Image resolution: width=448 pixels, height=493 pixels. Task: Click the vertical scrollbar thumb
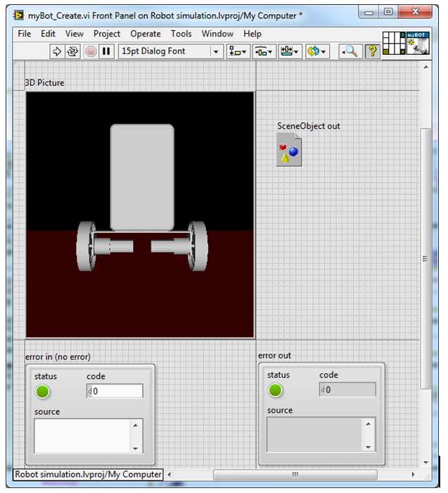[425, 258]
